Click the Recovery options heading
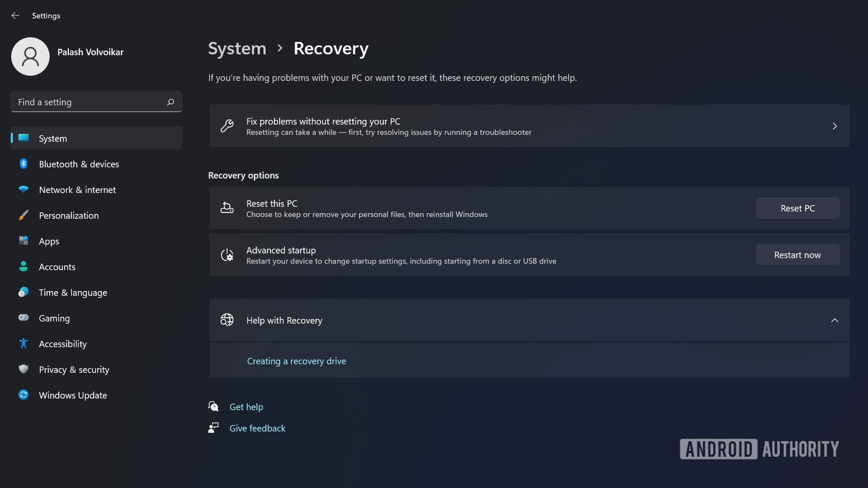This screenshot has width=868, height=488. [x=243, y=175]
